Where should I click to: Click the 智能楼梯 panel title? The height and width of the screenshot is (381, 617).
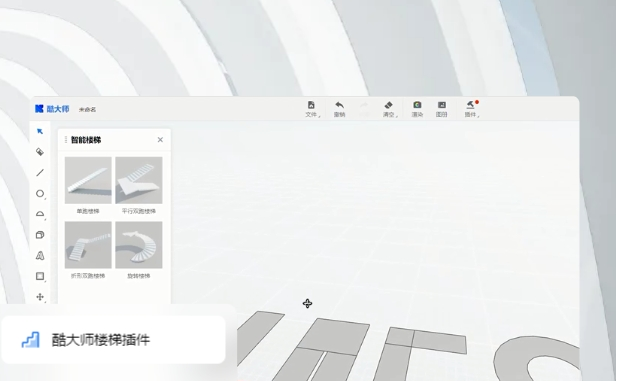[86, 140]
